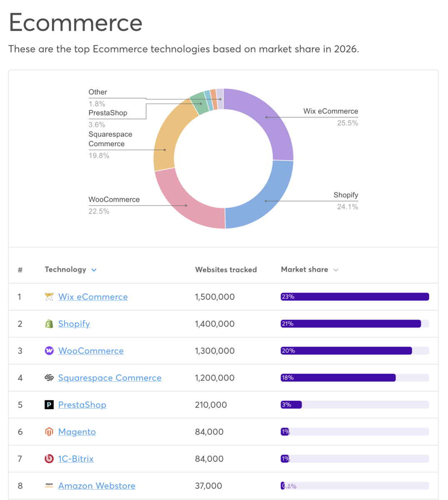448x500 pixels.
Task: Open the Amazon Webstore link
Action: [x=97, y=486]
